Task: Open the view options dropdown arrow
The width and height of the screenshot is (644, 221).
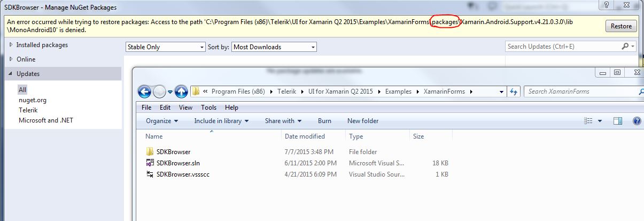Action: [600, 121]
